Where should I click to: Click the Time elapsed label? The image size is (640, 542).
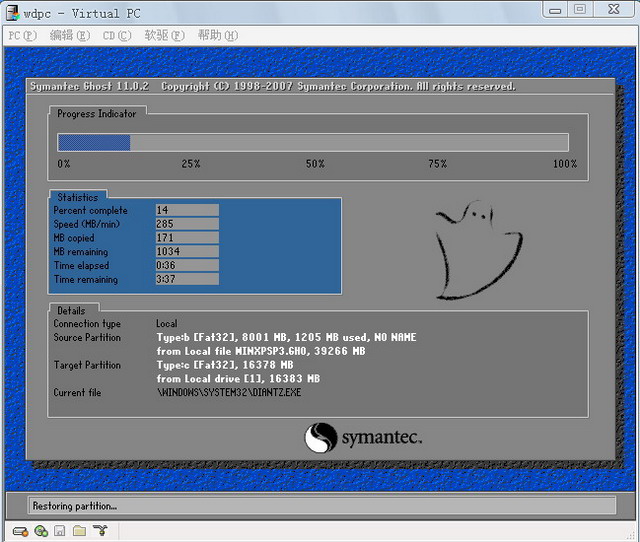coord(81,266)
